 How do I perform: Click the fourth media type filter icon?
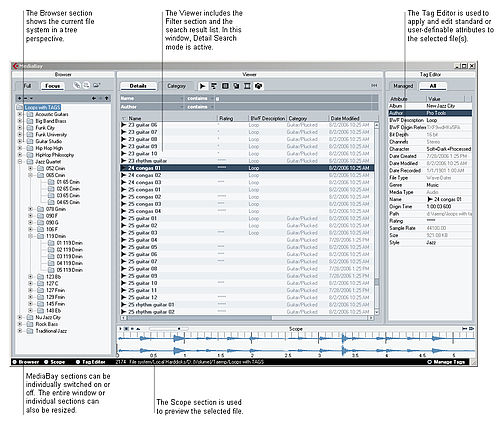tap(236, 86)
